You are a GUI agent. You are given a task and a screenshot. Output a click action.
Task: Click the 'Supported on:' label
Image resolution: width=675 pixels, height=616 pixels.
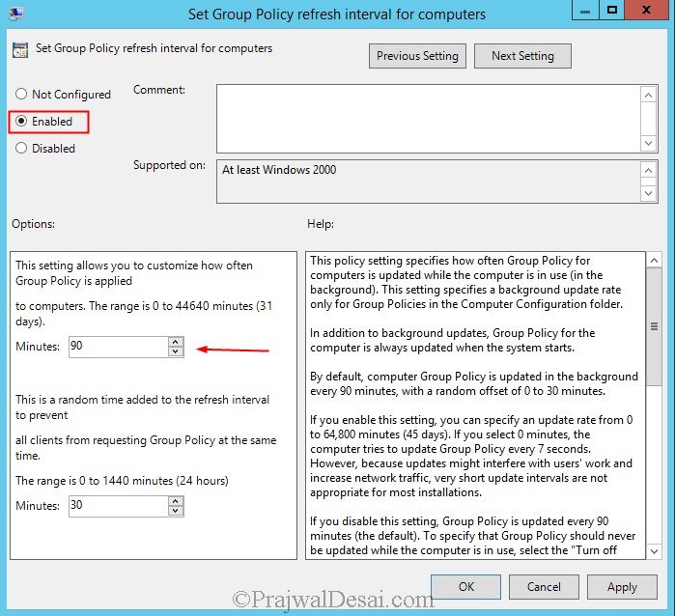click(169, 165)
